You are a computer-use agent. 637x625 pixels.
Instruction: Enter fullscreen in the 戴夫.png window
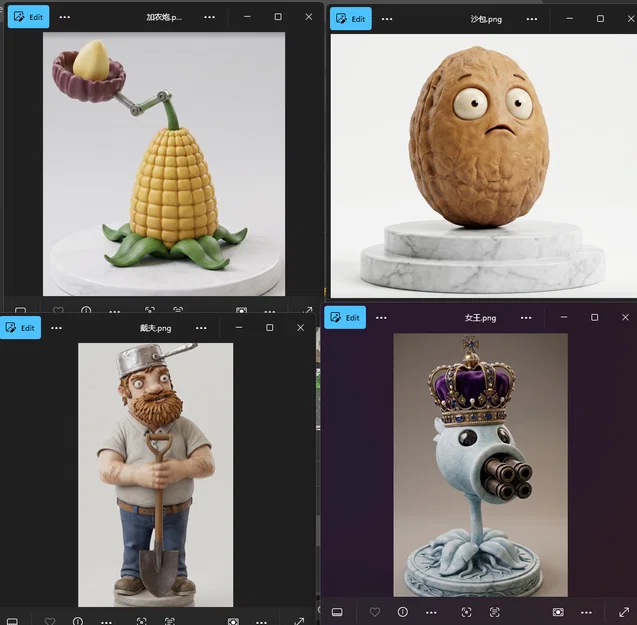pos(299,621)
